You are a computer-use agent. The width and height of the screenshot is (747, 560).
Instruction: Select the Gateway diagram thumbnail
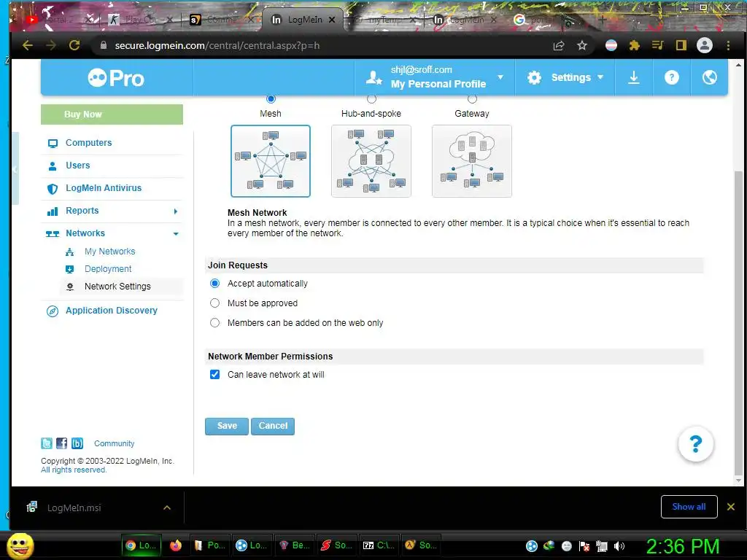point(472,161)
